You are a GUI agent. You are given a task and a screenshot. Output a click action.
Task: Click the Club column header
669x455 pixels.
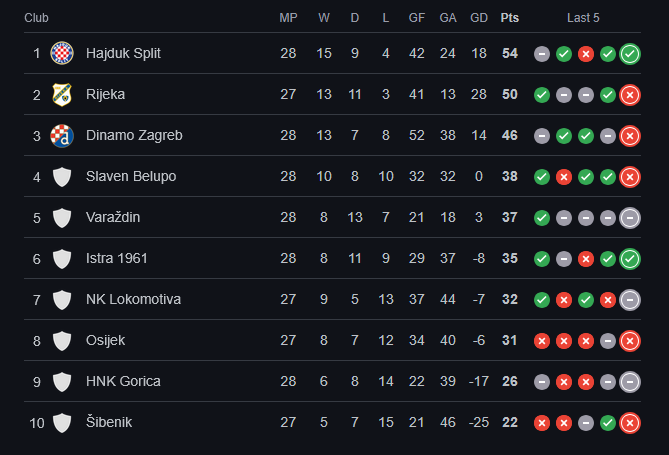36,18
